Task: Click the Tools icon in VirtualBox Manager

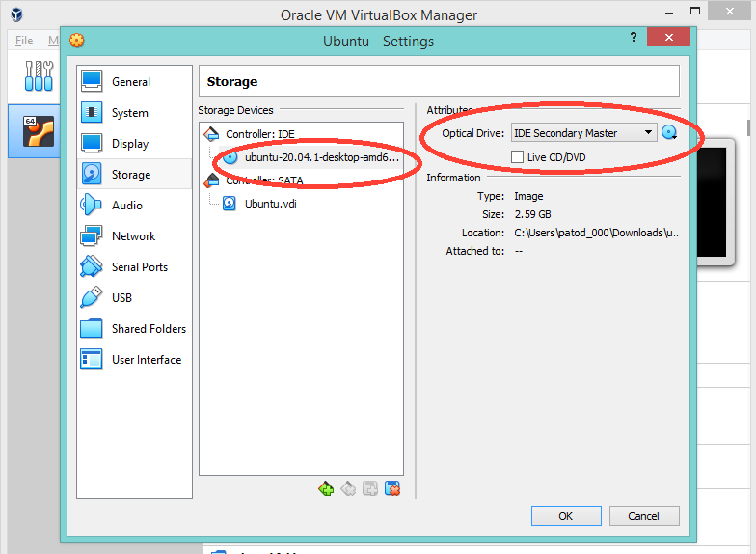Action: point(39,75)
